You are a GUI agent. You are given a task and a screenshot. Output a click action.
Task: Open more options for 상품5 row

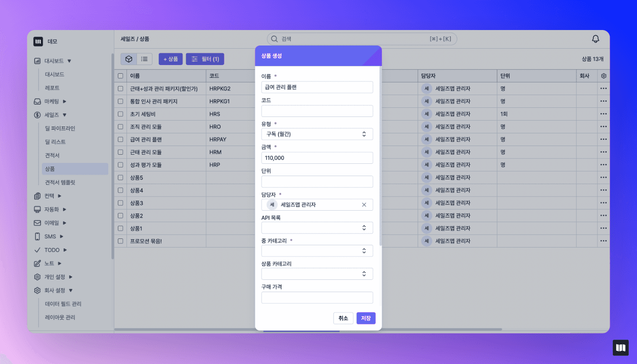coord(604,177)
